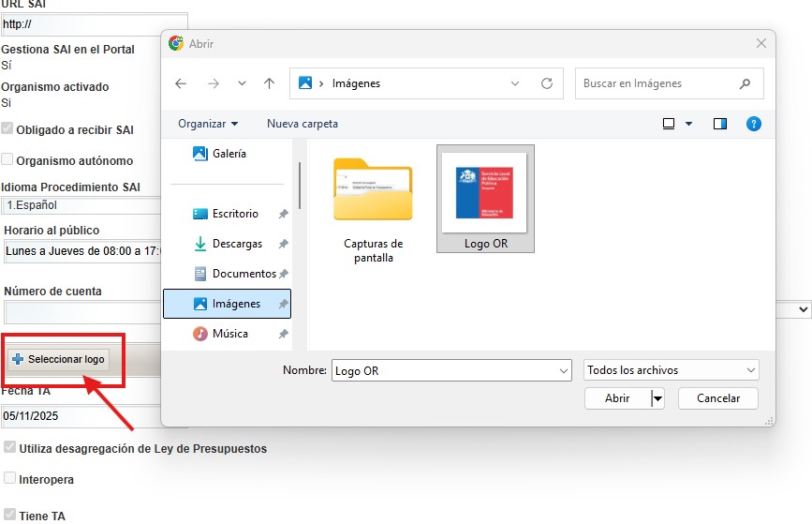Toggle Utiliza desagregación de Ley de Presupuestos
The image size is (812, 524).
pyautogui.click(x=9, y=448)
